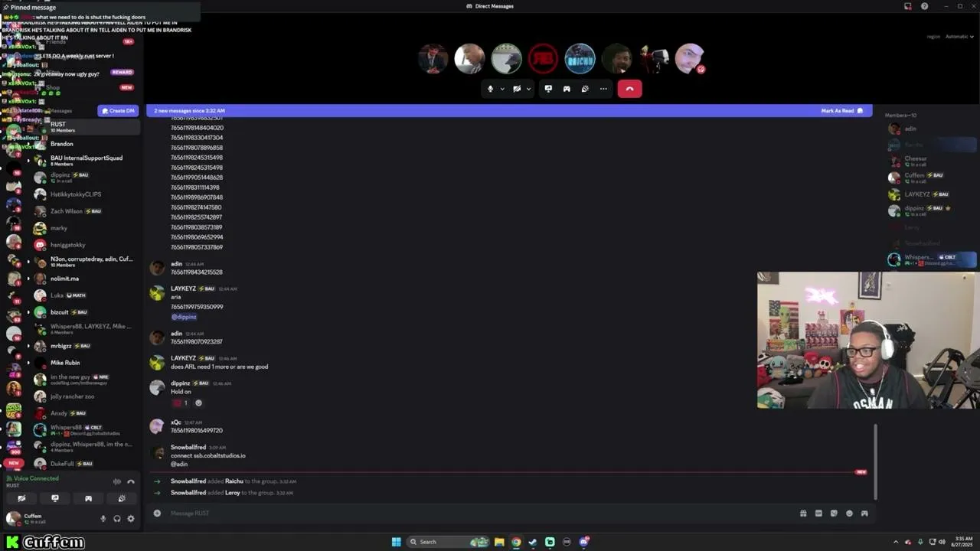Open sticker picker in message bar
The image size is (980, 551).
(834, 514)
